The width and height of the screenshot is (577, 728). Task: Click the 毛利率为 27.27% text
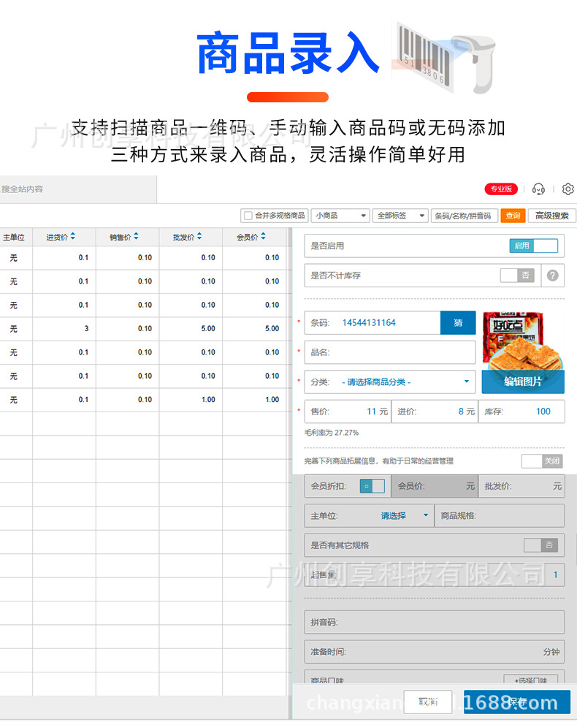point(332,433)
